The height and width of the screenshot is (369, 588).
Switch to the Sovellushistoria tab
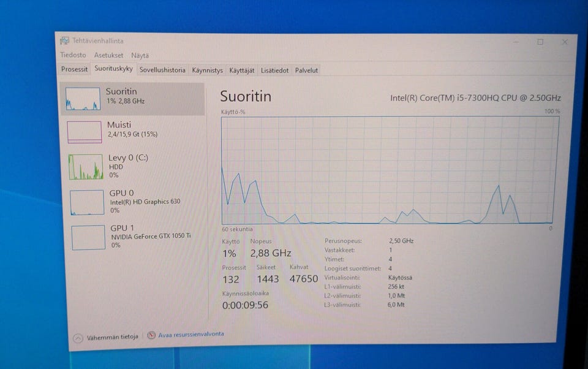pyautogui.click(x=162, y=70)
